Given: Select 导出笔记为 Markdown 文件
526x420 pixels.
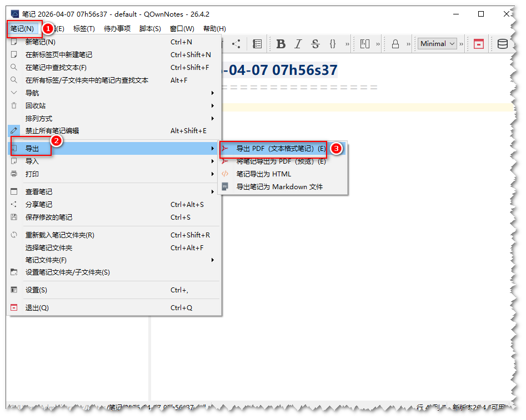Looking at the screenshot, I should pyautogui.click(x=283, y=187).
